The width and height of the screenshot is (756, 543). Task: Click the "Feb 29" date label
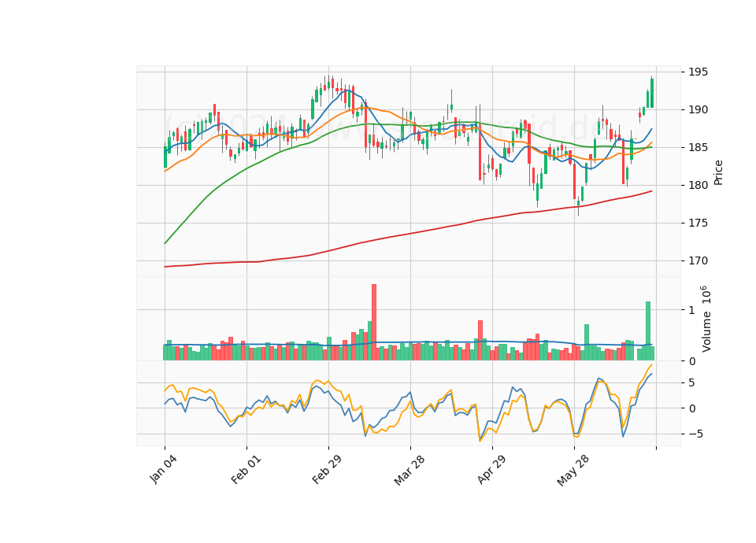(327, 469)
